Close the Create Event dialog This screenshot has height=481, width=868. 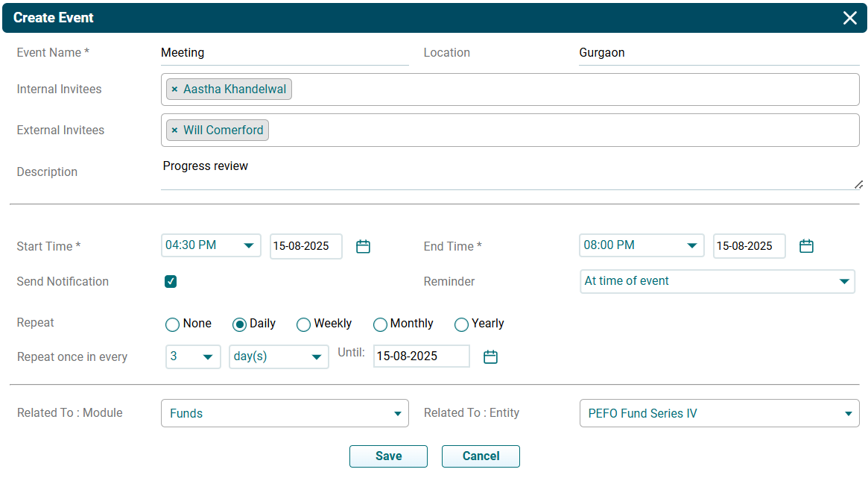[x=849, y=18]
